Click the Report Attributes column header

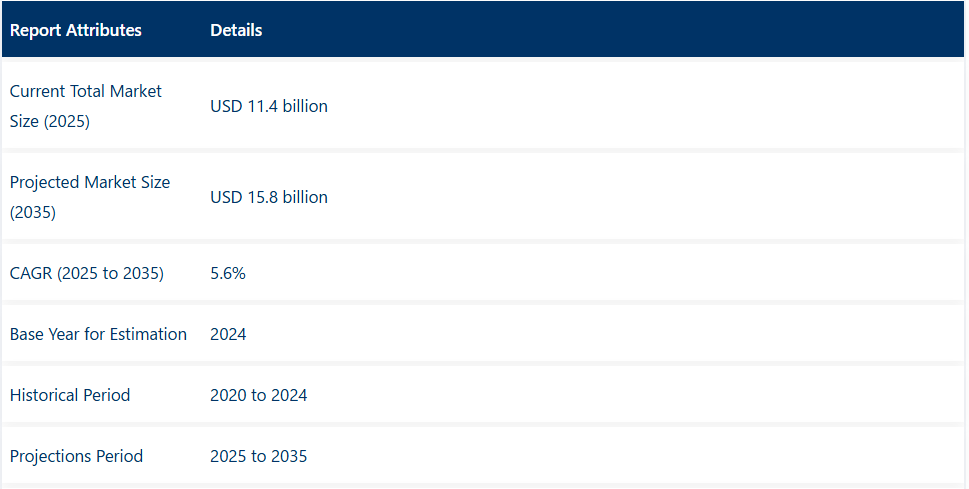[x=76, y=30]
